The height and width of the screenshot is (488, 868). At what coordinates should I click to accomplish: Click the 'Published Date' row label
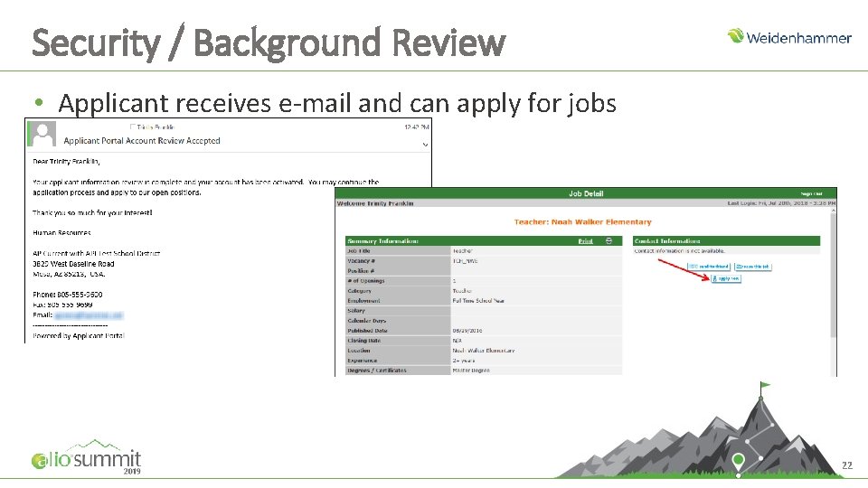367,331
